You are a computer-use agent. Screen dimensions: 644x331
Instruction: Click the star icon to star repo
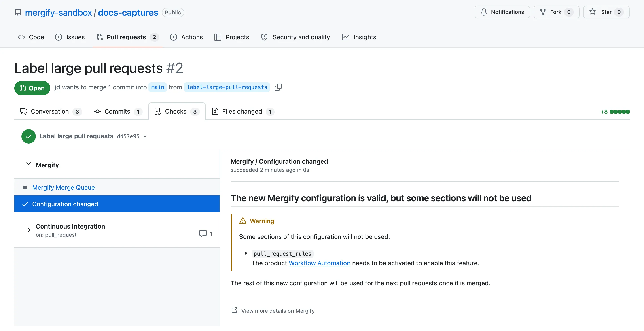592,12
